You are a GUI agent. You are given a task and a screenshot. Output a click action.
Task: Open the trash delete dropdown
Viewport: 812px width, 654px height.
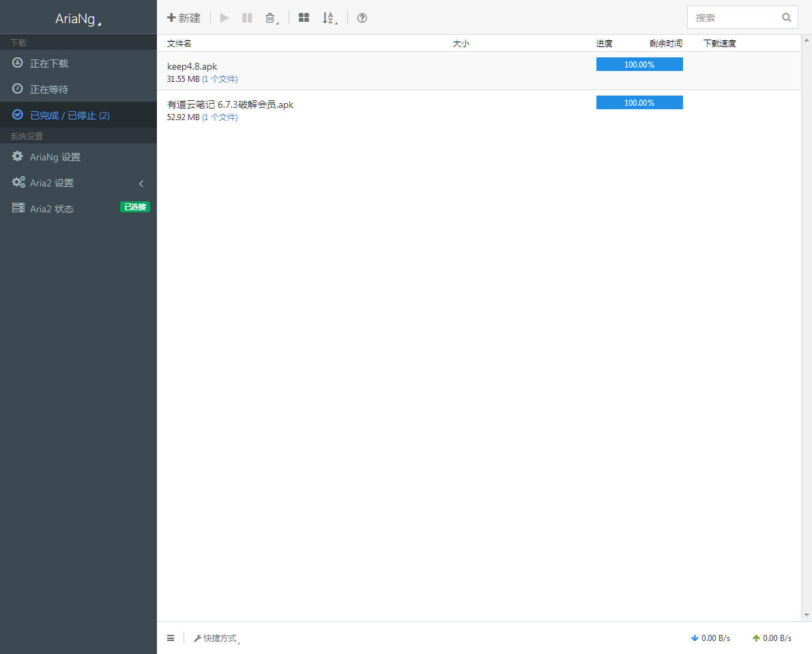272,18
